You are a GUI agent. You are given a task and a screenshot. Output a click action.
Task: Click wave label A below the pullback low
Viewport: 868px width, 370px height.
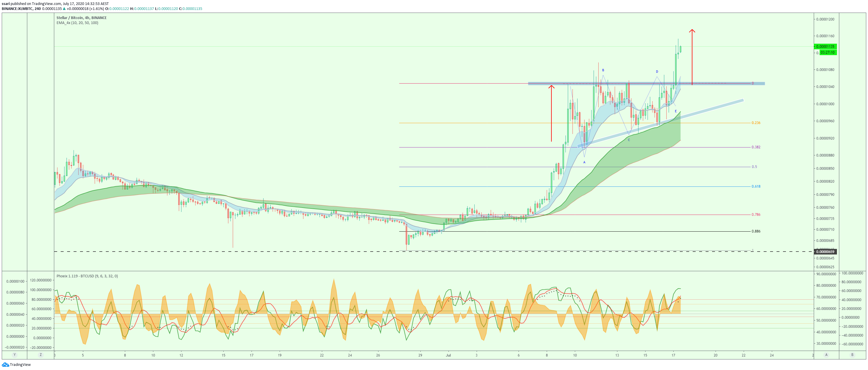pos(584,162)
